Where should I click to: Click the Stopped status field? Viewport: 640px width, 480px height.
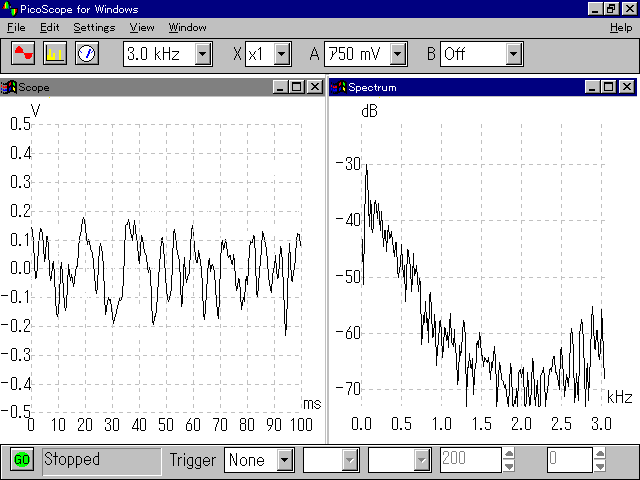(102, 461)
